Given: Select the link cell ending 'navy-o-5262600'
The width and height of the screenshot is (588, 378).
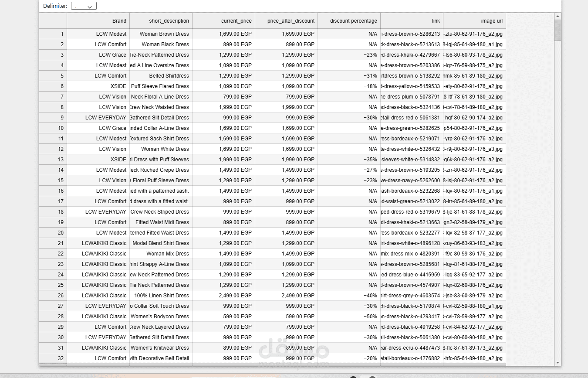Looking at the screenshot, I should (x=412, y=180).
